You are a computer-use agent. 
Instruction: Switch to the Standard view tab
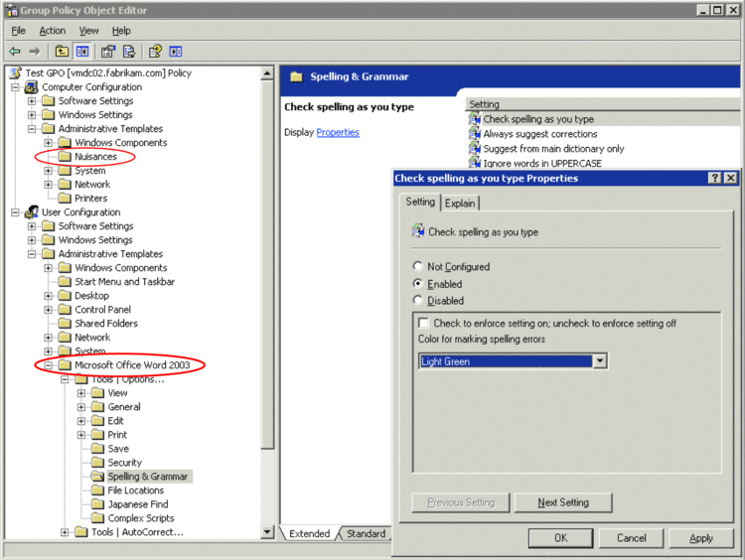coord(366,533)
